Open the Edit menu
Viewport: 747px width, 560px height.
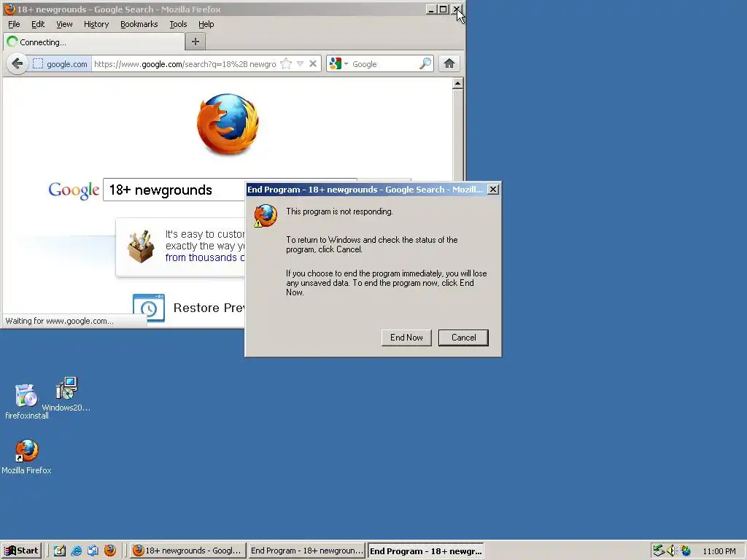click(x=38, y=24)
